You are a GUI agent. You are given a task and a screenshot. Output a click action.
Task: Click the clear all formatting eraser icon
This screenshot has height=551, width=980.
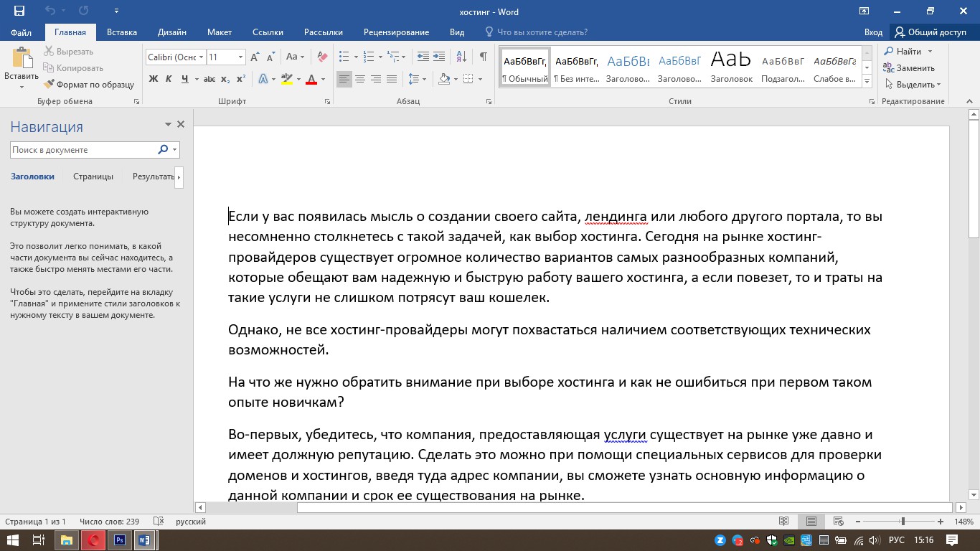[322, 57]
